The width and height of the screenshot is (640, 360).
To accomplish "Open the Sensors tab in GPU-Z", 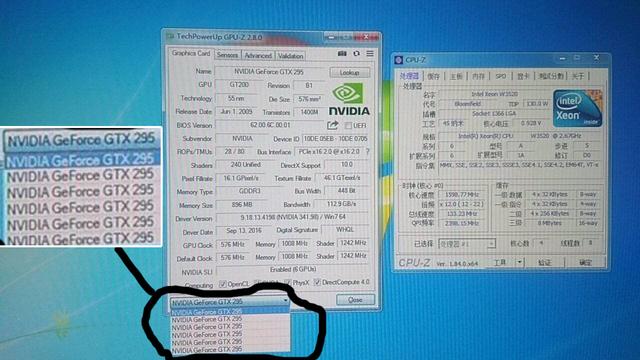I will coord(227,55).
